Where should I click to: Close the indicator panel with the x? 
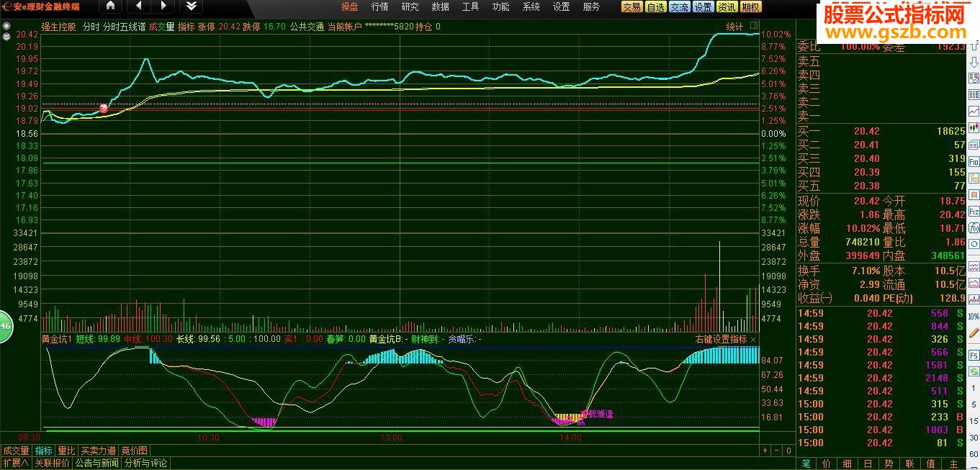point(754,339)
